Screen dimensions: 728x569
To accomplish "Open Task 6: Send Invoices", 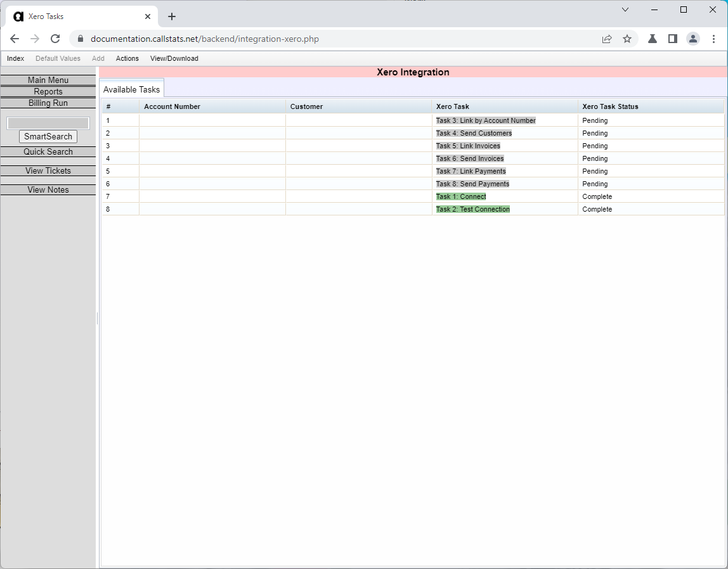I will tap(469, 158).
